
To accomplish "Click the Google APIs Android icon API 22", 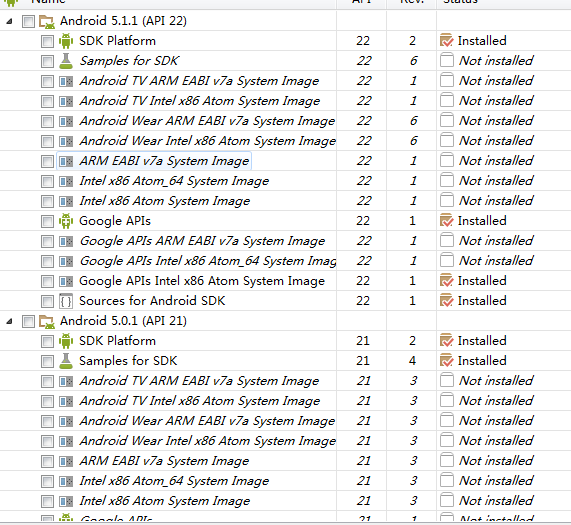I will click(66, 221).
